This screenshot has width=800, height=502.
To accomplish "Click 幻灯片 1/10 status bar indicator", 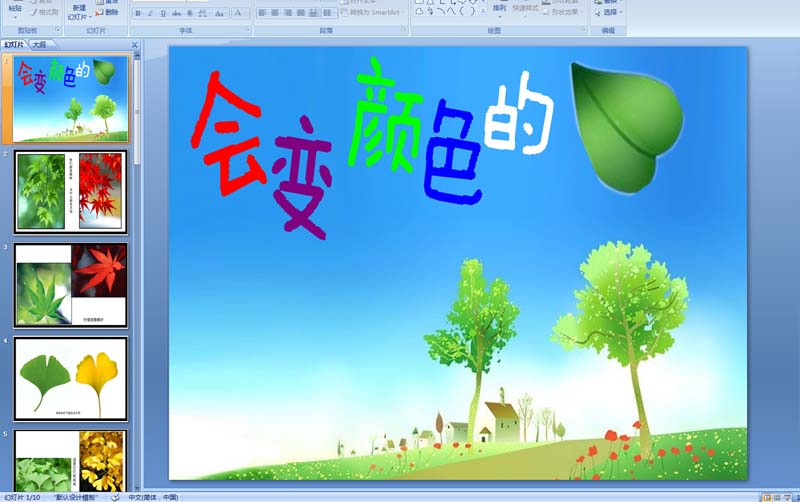I will tap(22, 497).
